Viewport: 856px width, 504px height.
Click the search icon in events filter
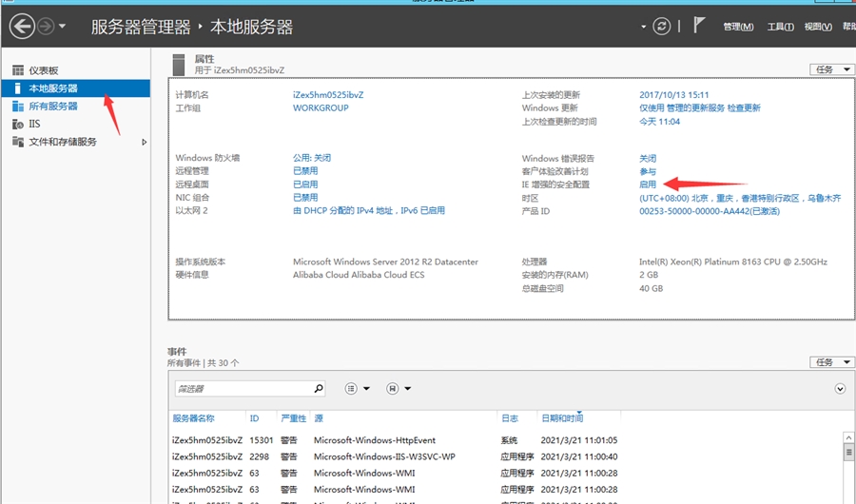tap(319, 388)
